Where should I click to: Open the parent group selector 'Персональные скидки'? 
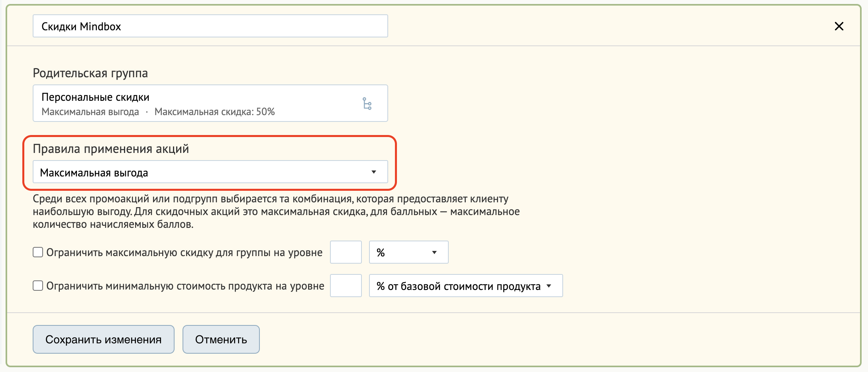(x=210, y=103)
